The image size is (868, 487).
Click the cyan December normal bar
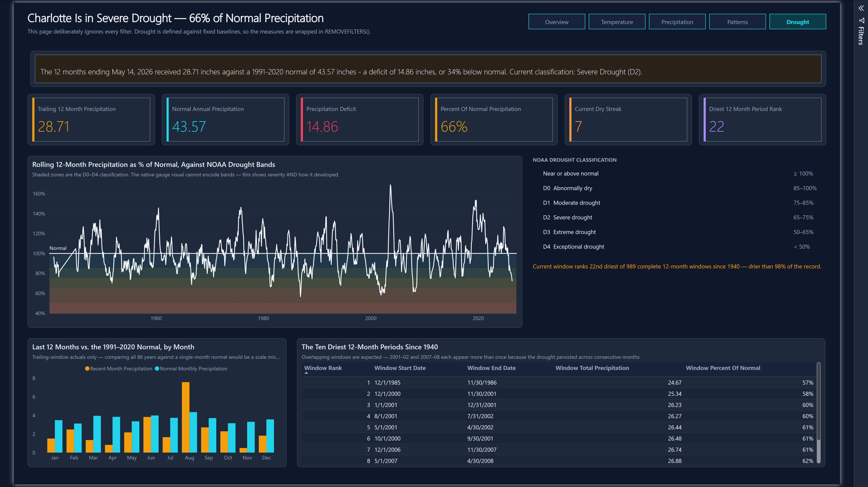click(270, 436)
